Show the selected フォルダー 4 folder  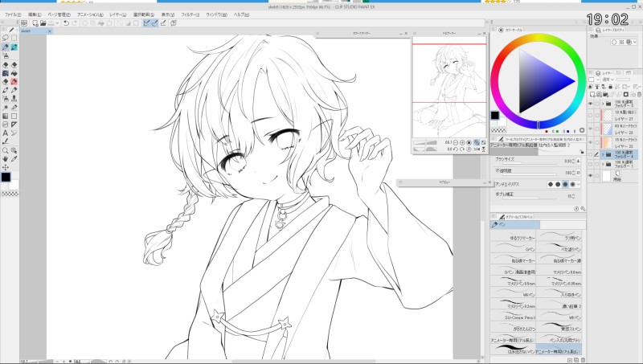point(591,154)
